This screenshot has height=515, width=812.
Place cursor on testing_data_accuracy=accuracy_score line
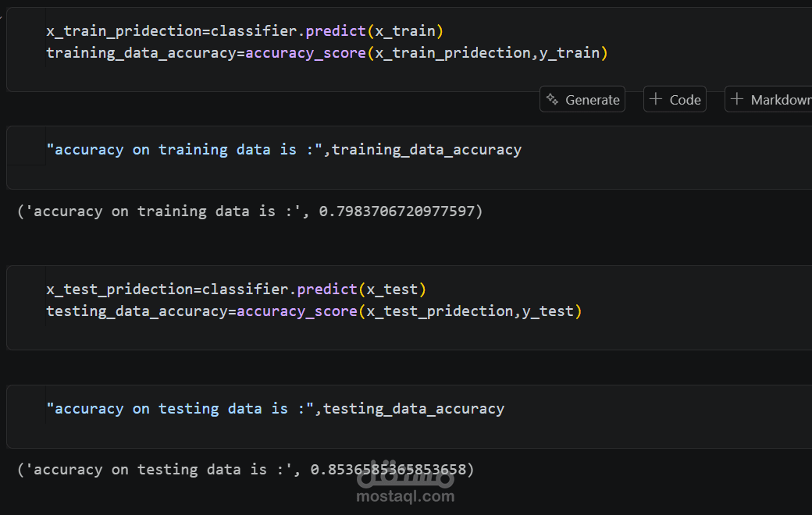[x=314, y=311]
